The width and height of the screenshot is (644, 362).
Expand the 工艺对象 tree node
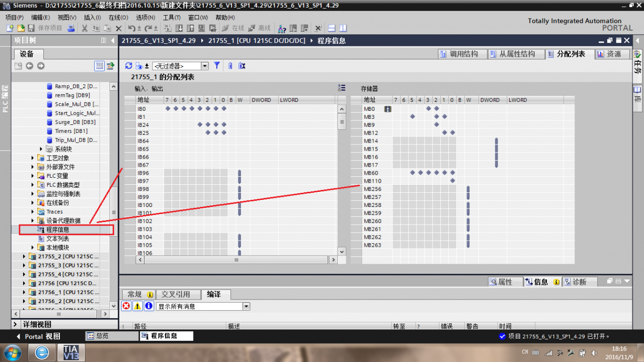click(33, 158)
